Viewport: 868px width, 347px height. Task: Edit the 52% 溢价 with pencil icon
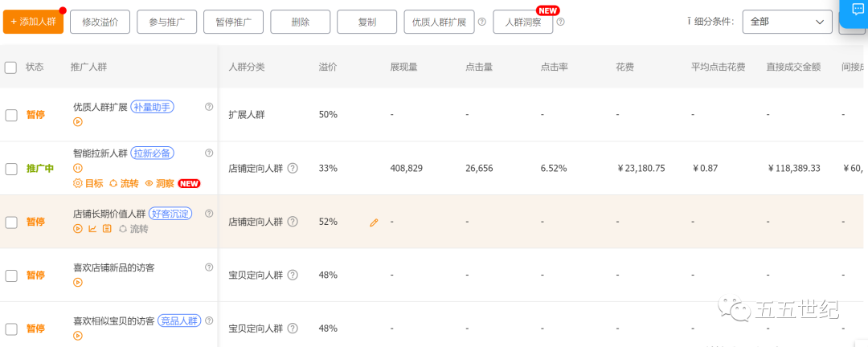pyautogui.click(x=374, y=222)
